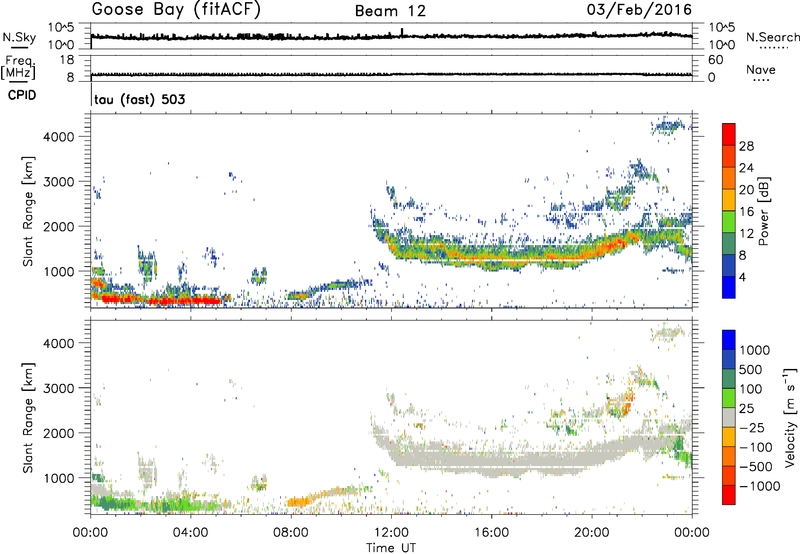Screen dimensions: 800x554
Task: Click the 'CPID' label
Action: 22,95
